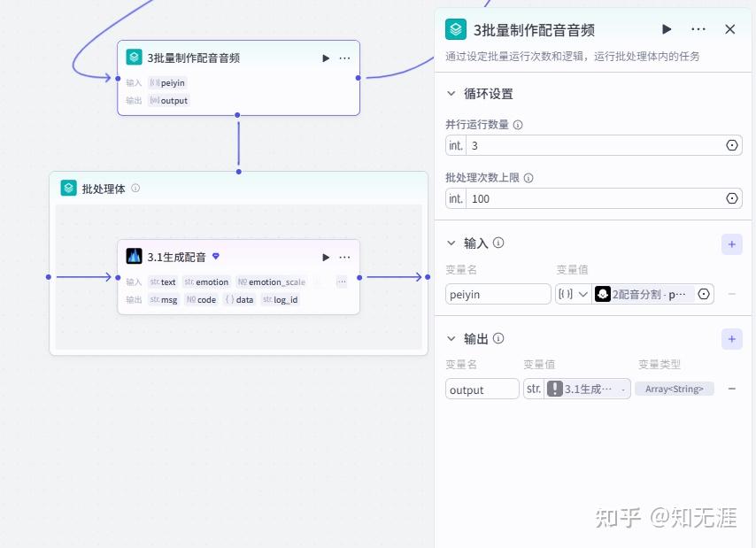The width and height of the screenshot is (756, 548).
Task: Collapse the 输出 section
Action: pos(451,338)
